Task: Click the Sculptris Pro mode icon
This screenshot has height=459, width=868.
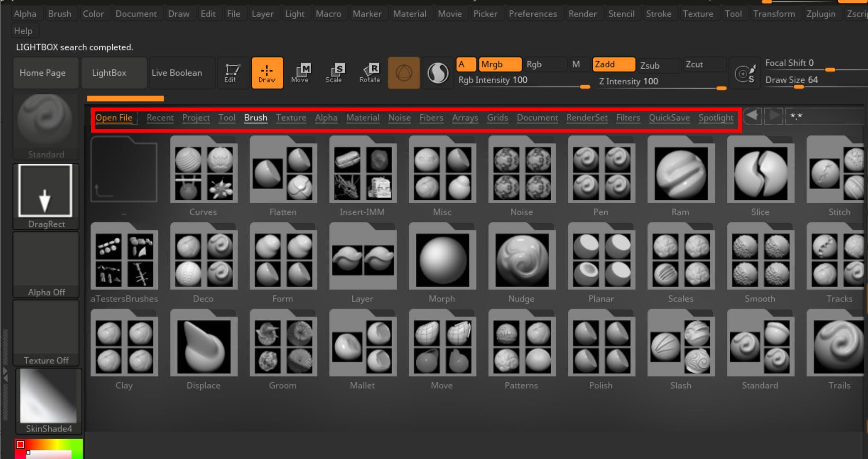Action: (438, 73)
